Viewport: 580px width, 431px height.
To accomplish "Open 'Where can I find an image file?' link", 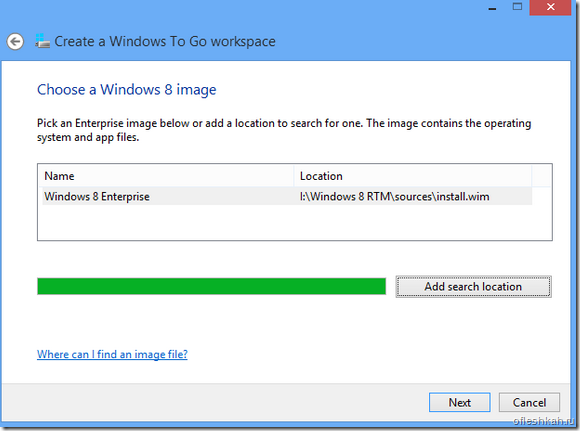I will [112, 354].
